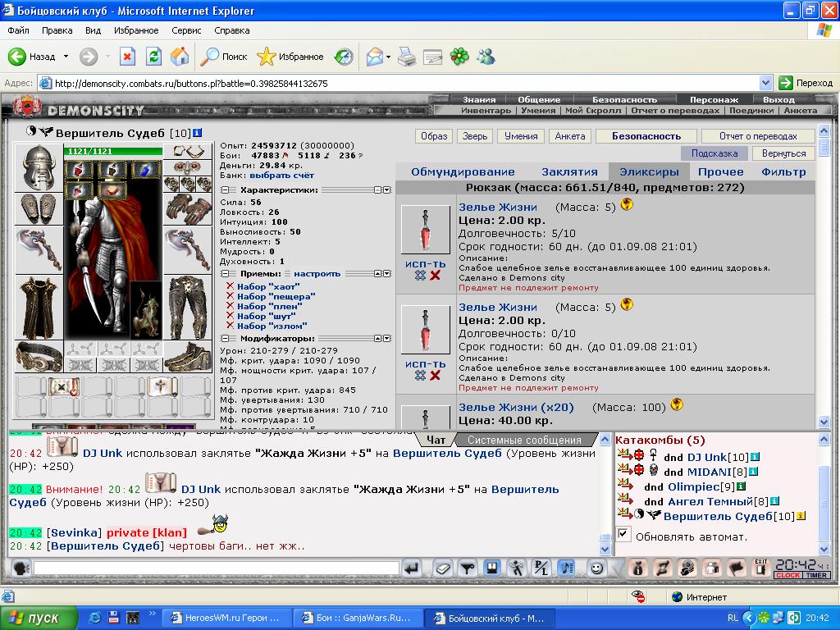This screenshot has width=840, height=630.
Task: Collapse the Модификаторы section
Action: click(x=226, y=339)
